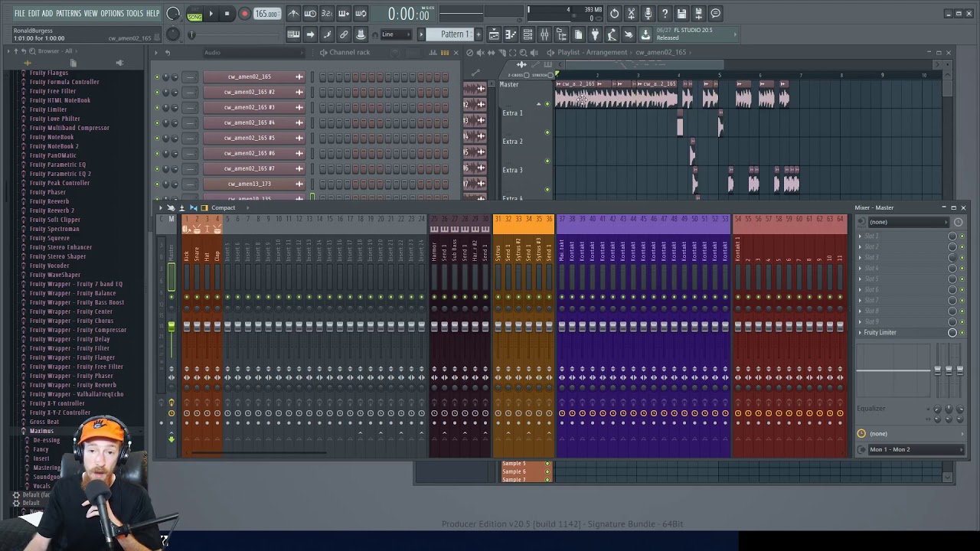The height and width of the screenshot is (551, 980).
Task: Click the floppy disk save icon
Action: click(681, 14)
